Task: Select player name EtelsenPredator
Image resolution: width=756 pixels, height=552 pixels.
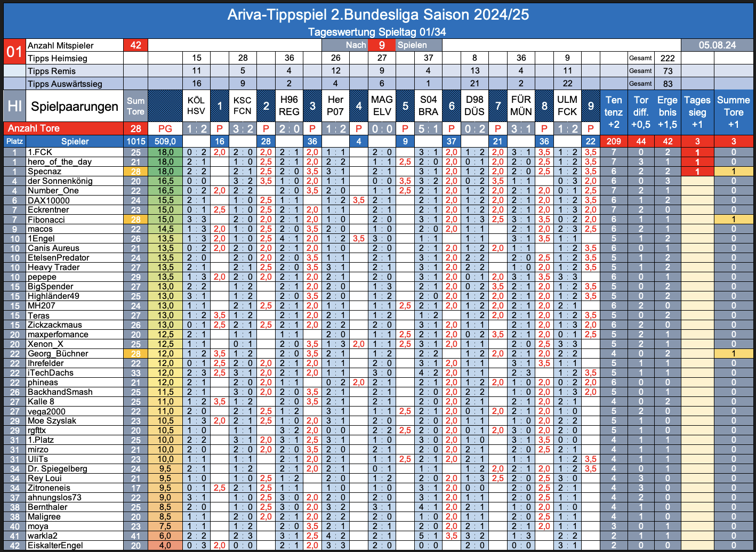Action: [x=59, y=257]
